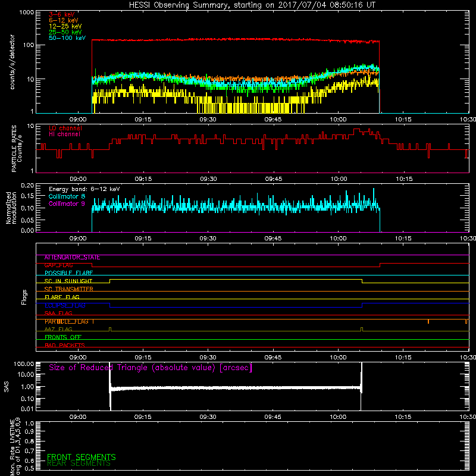Click the '0.20' tick on modulation axis
The height and width of the screenshot is (476, 476).
pos(27,185)
